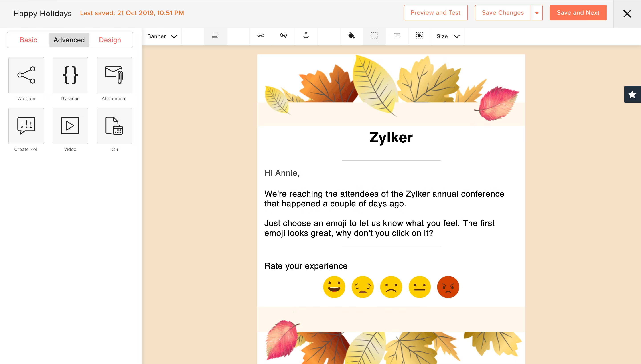Choose the Attachment component

[114, 75]
